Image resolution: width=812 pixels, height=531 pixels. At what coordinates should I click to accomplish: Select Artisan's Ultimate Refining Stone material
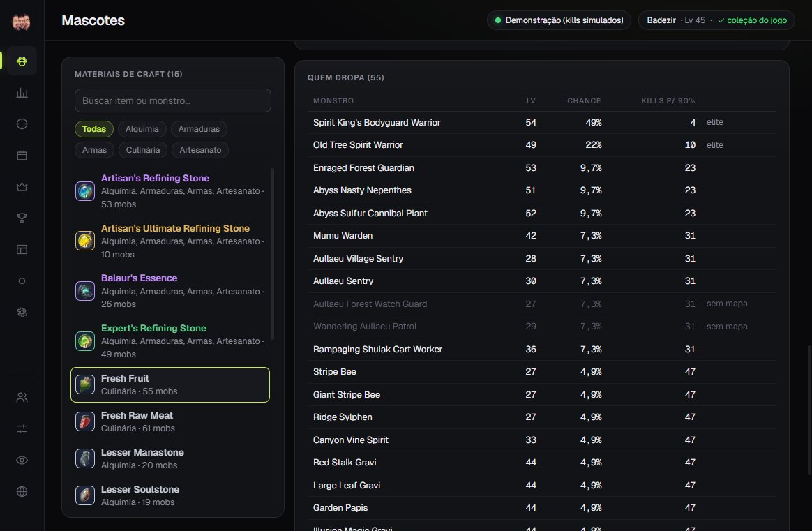click(x=170, y=241)
